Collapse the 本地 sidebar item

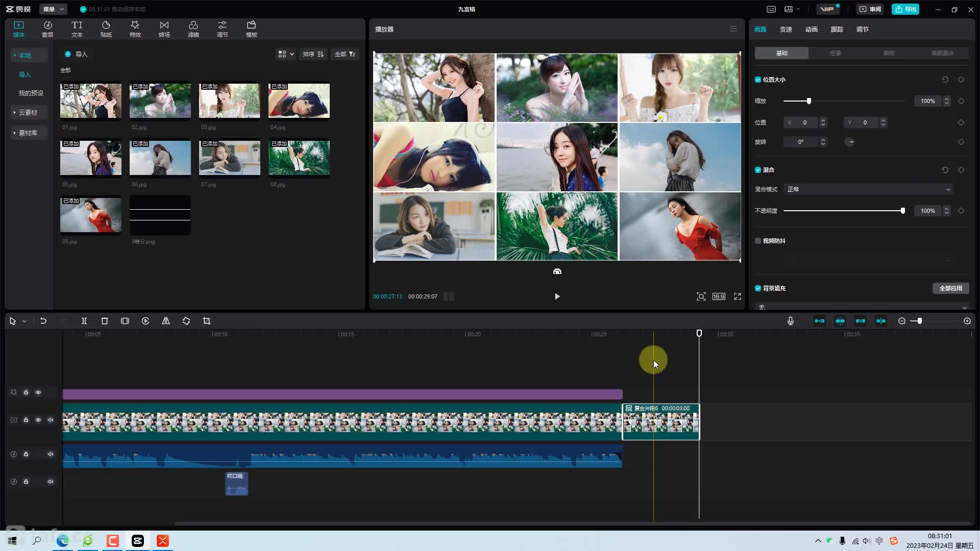(x=29, y=55)
